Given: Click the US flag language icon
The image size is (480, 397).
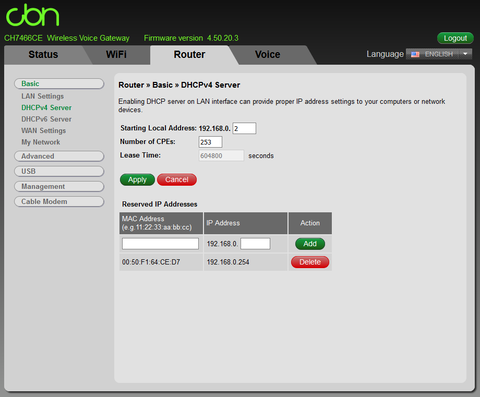Looking at the screenshot, I should point(415,54).
